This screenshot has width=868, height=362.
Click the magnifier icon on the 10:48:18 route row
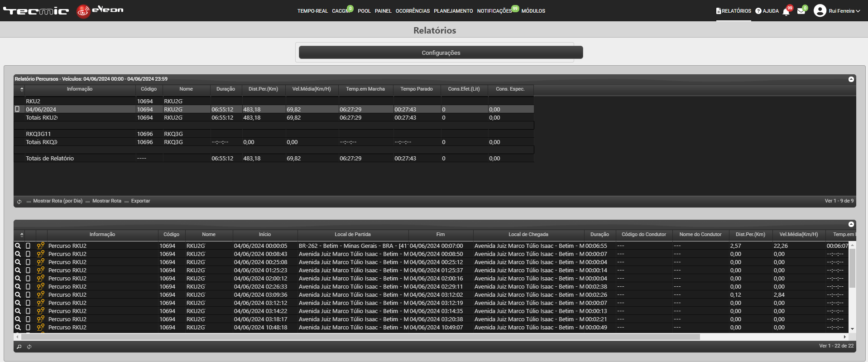point(18,328)
